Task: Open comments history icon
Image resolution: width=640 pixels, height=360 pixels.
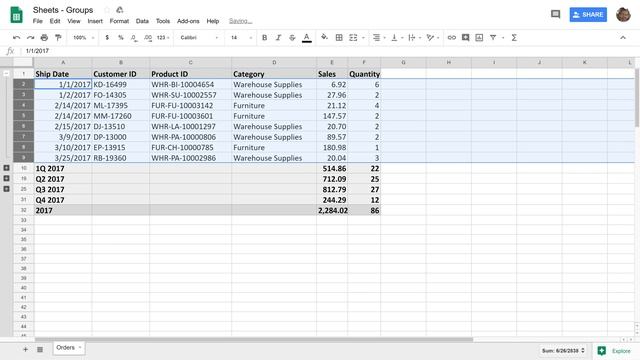Action: point(556,15)
